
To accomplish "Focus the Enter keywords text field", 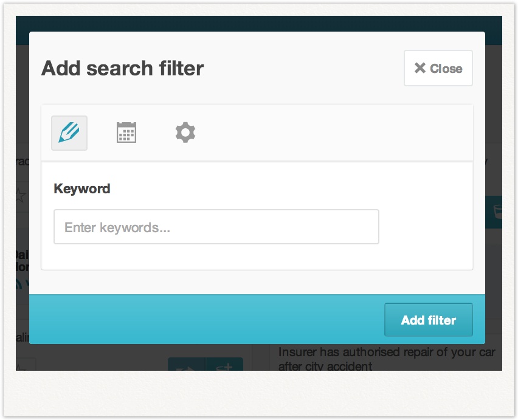I will [216, 227].
